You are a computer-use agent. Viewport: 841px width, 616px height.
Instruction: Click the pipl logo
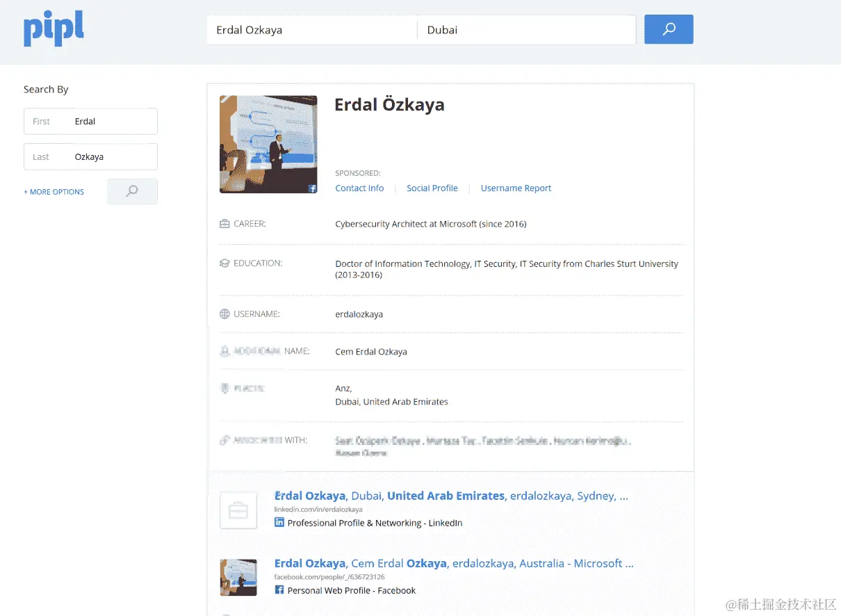(54, 30)
